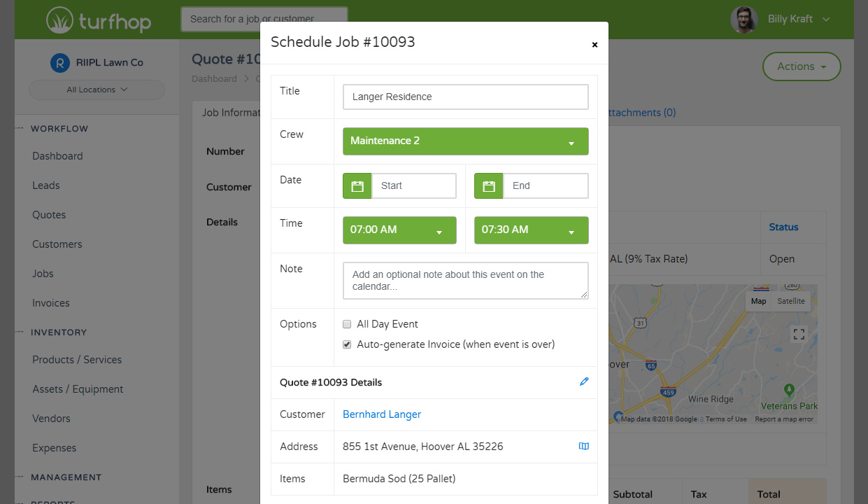This screenshot has height=504, width=868.
Task: Click the optional note text area
Action: 465,280
